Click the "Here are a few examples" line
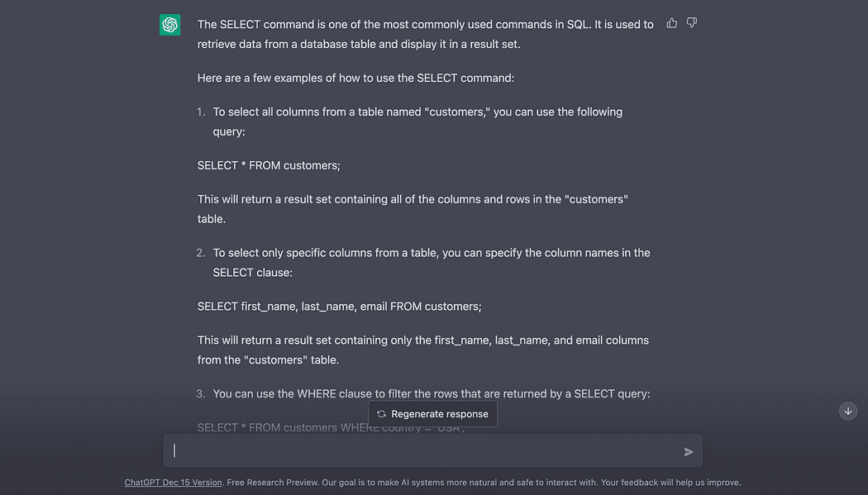 (x=355, y=78)
